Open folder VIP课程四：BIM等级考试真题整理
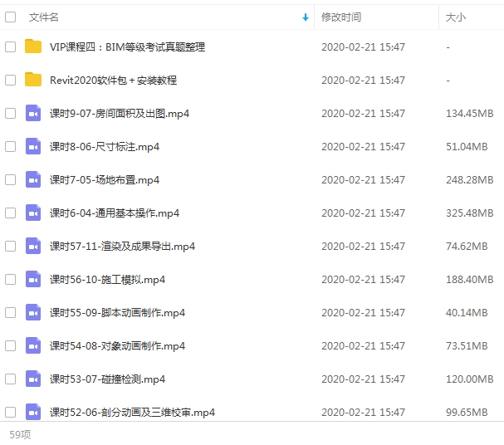This screenshot has height=445, width=504. coord(127,47)
